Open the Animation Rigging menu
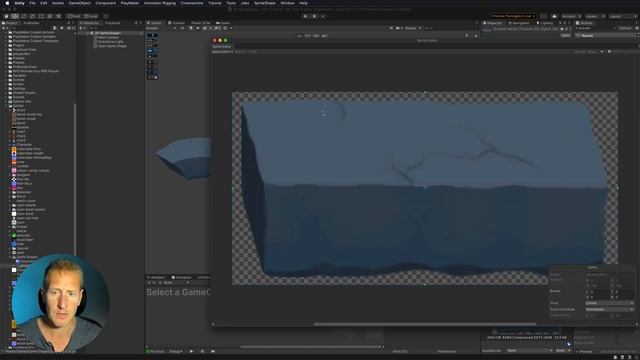 (160, 3)
